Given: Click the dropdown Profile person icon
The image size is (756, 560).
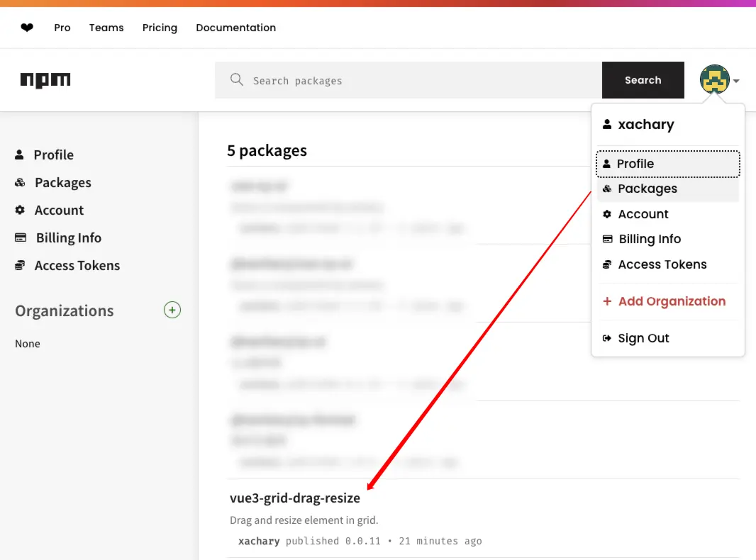Looking at the screenshot, I should pos(606,164).
